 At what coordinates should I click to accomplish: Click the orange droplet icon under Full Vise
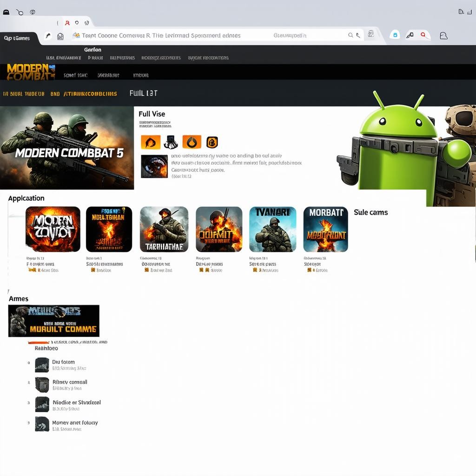coord(192,142)
